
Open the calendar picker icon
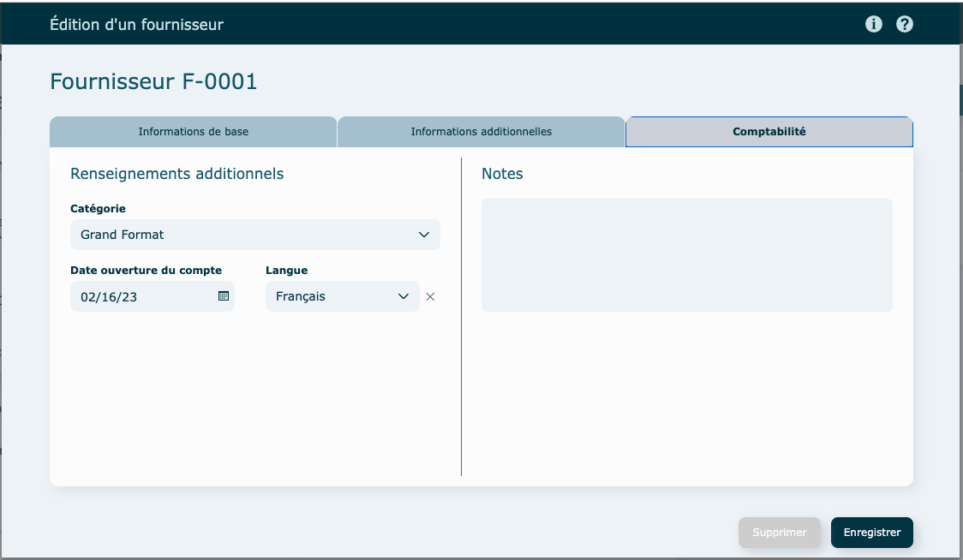tap(224, 296)
